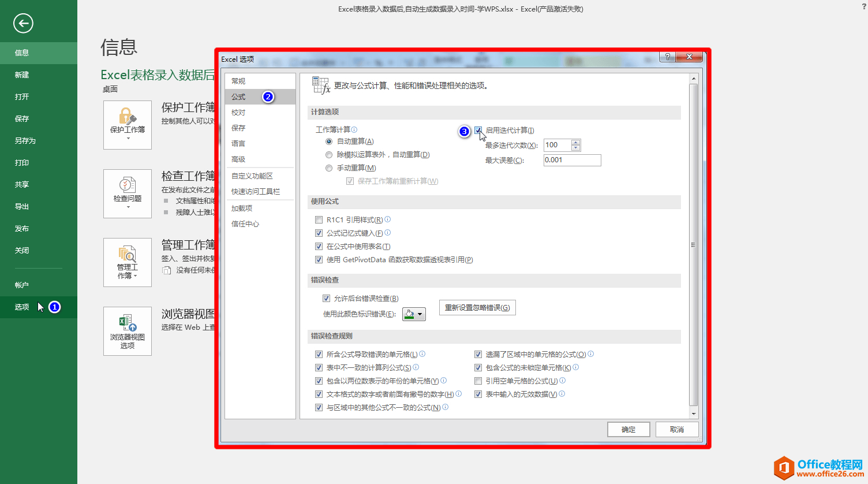Choose 打印 in backstage sidebar
The width and height of the screenshot is (868, 484).
(39, 162)
